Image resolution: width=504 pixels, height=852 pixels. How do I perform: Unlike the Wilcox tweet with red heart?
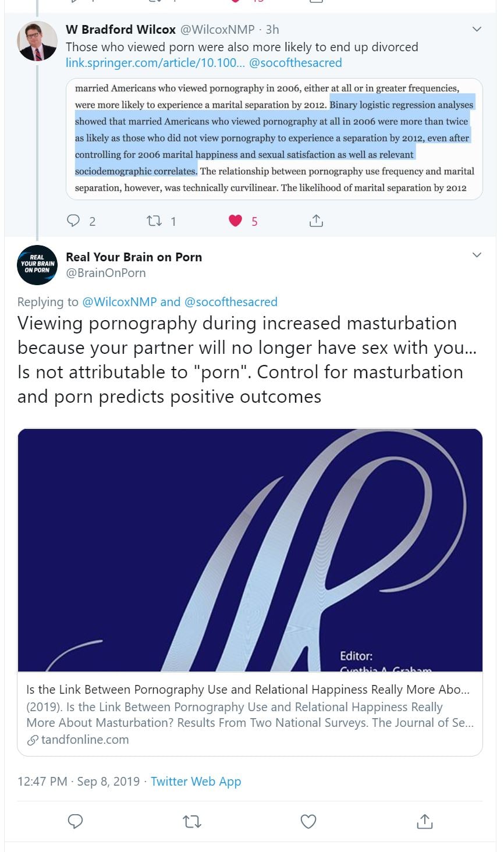tap(235, 221)
